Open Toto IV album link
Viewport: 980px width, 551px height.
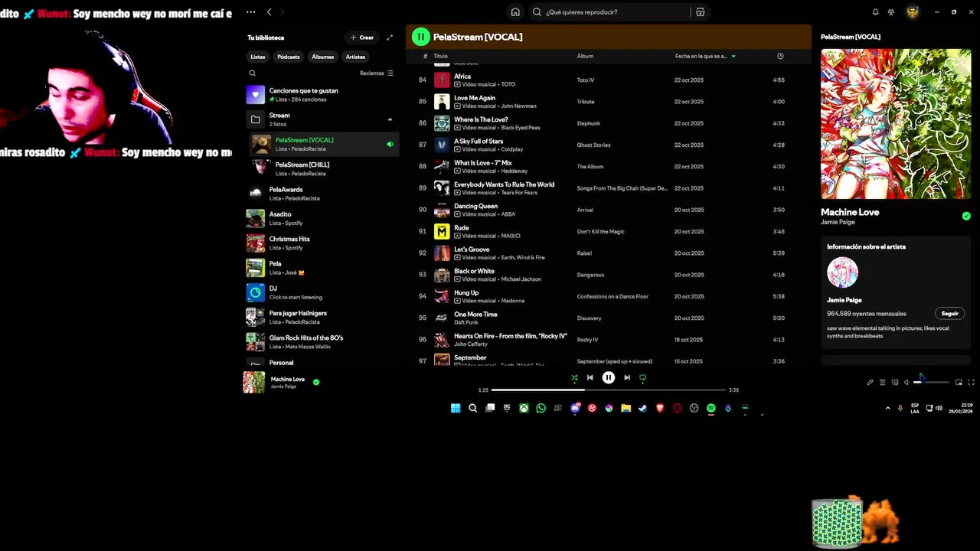[x=586, y=80]
